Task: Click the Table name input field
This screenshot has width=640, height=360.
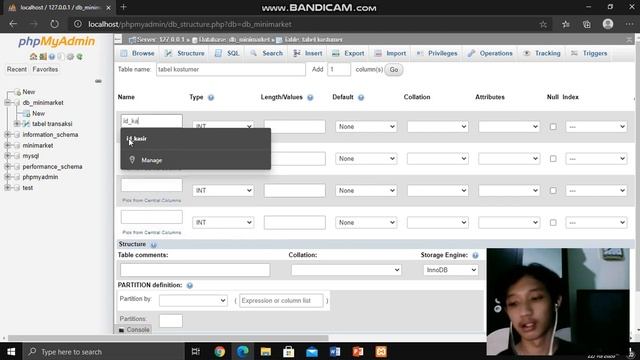Action: click(231, 69)
